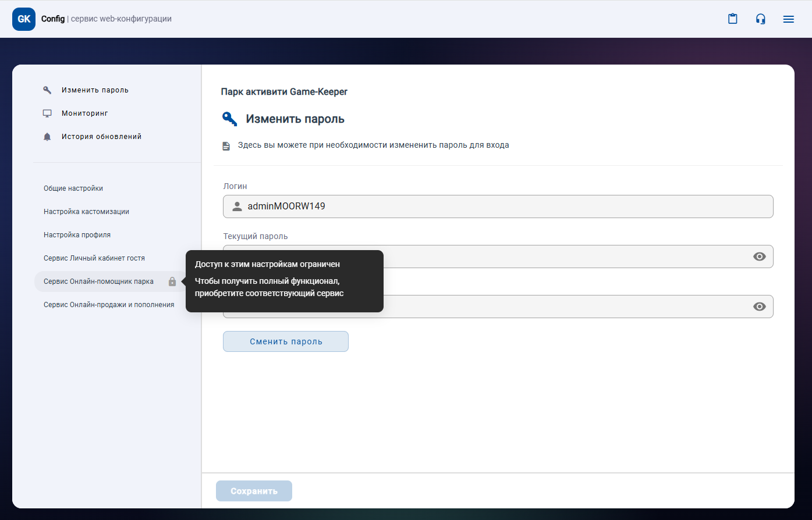Open Сервис Личный кабинет гостя
The width and height of the screenshot is (812, 520).
coord(94,258)
